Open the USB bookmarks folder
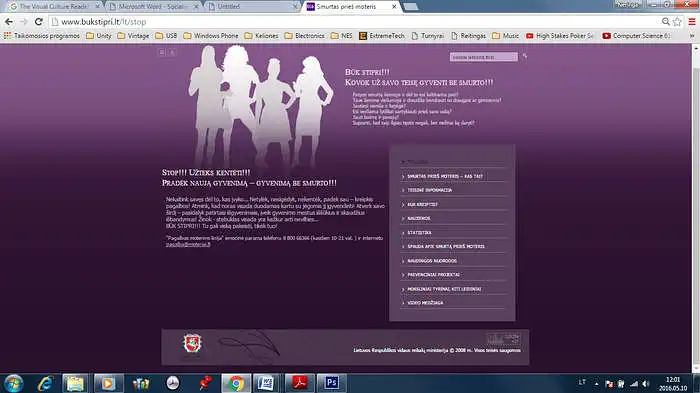Image resolution: width=700 pixels, height=393 pixels. click(x=166, y=36)
